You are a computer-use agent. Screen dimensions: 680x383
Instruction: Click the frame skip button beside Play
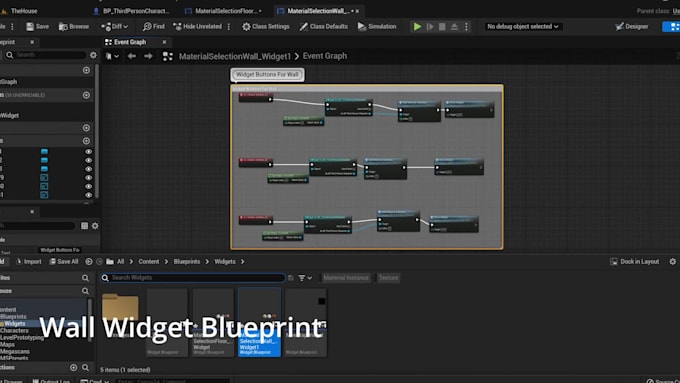430,26
